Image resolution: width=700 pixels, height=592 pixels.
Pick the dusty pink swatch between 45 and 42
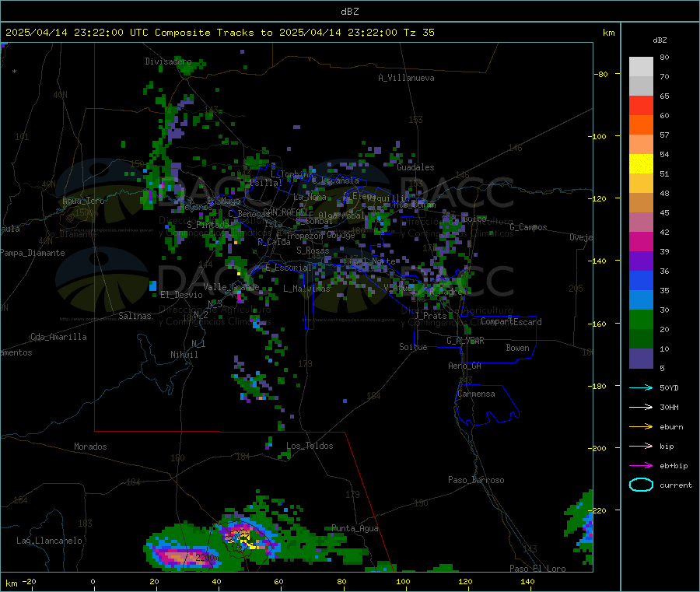pos(641,222)
